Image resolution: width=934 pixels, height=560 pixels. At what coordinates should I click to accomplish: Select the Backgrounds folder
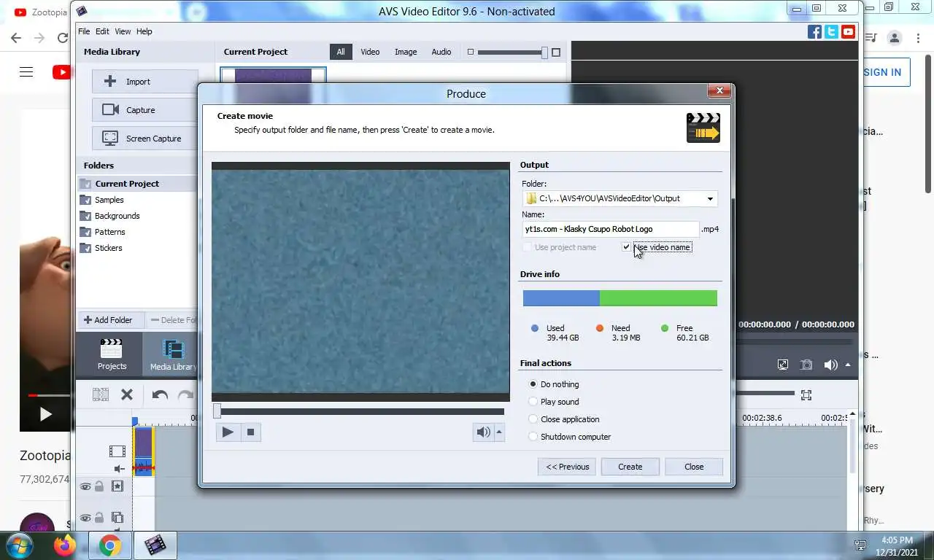point(117,216)
